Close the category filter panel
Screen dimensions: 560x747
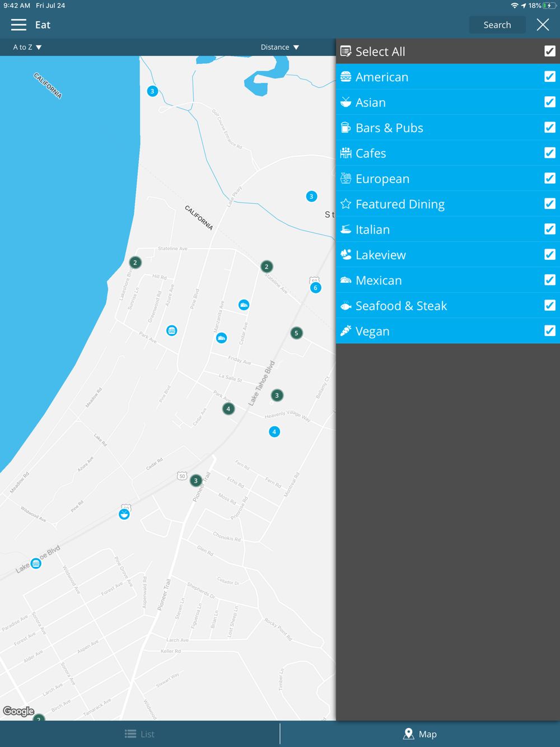point(543,25)
